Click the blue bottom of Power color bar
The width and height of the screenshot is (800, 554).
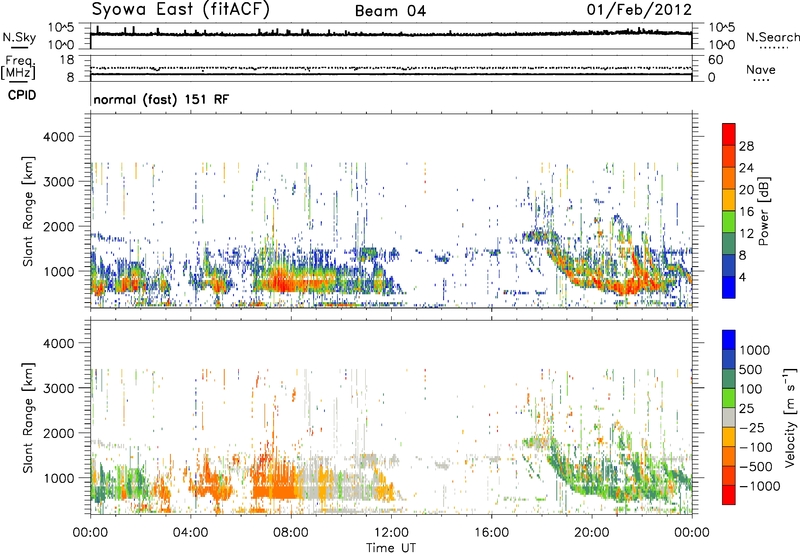[x=729, y=287]
